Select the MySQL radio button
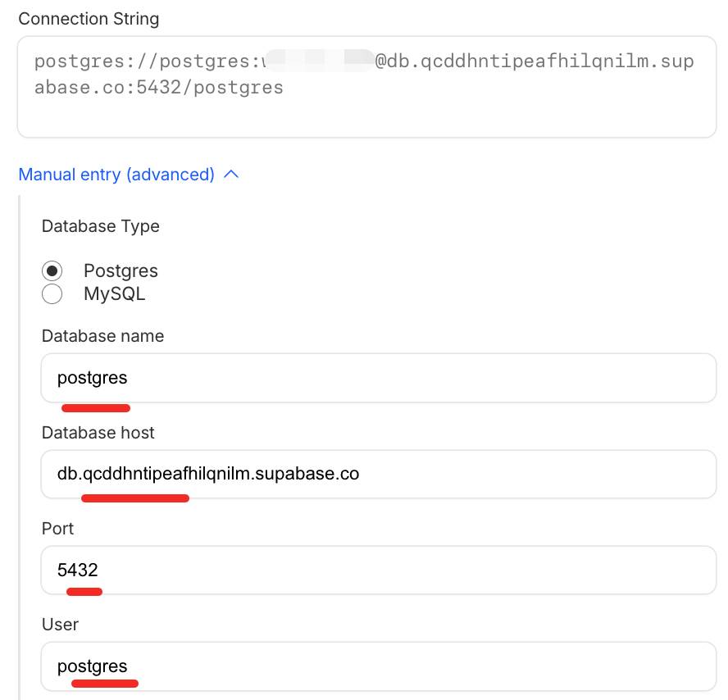Viewport: 728px width, 700px height. pyautogui.click(x=52, y=294)
